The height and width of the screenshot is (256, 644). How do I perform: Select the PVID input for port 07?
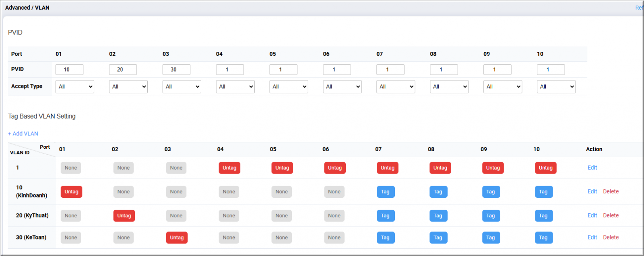pyautogui.click(x=390, y=70)
